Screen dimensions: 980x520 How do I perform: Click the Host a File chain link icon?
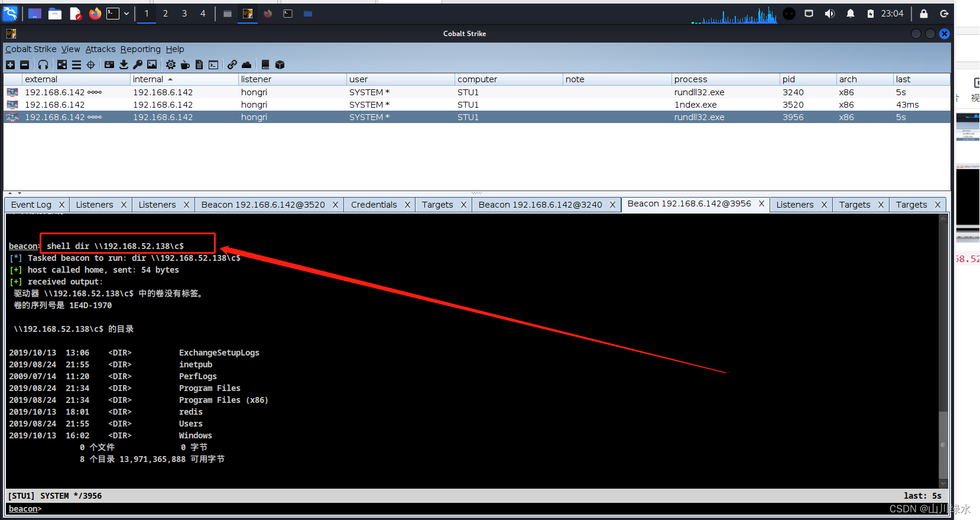[232, 64]
